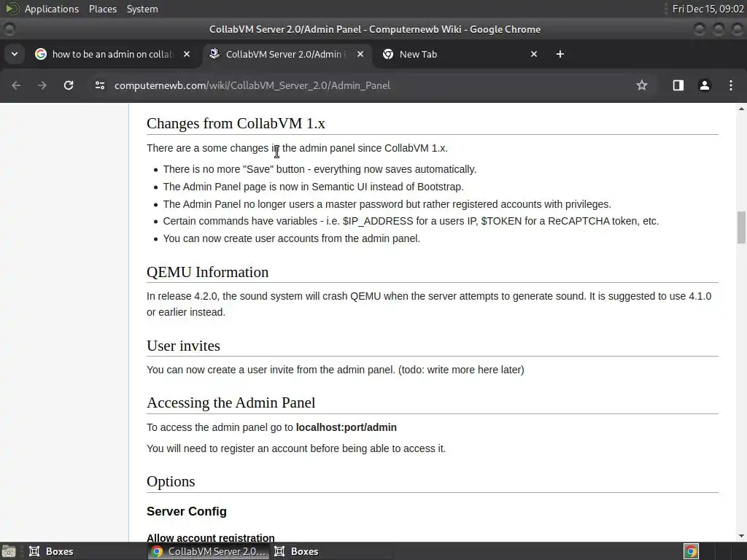This screenshot has width=747, height=560.
Task: Go back to the previous page
Action: point(16,85)
